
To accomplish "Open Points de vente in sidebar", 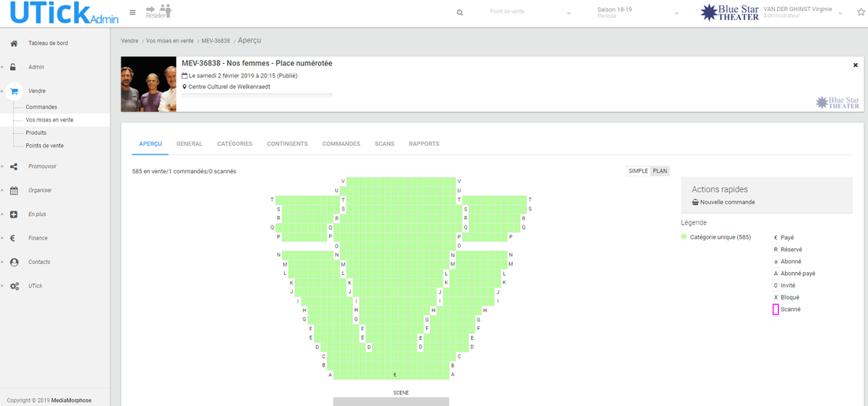I will pyautogui.click(x=45, y=146).
